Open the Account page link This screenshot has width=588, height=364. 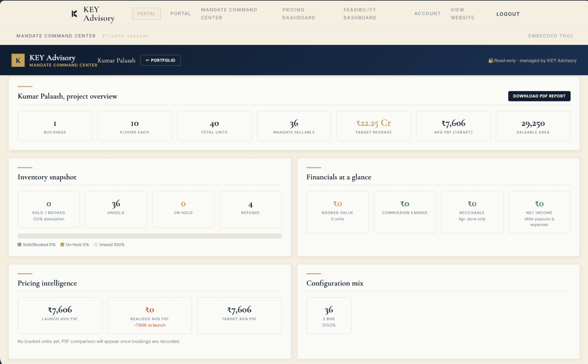427,14
